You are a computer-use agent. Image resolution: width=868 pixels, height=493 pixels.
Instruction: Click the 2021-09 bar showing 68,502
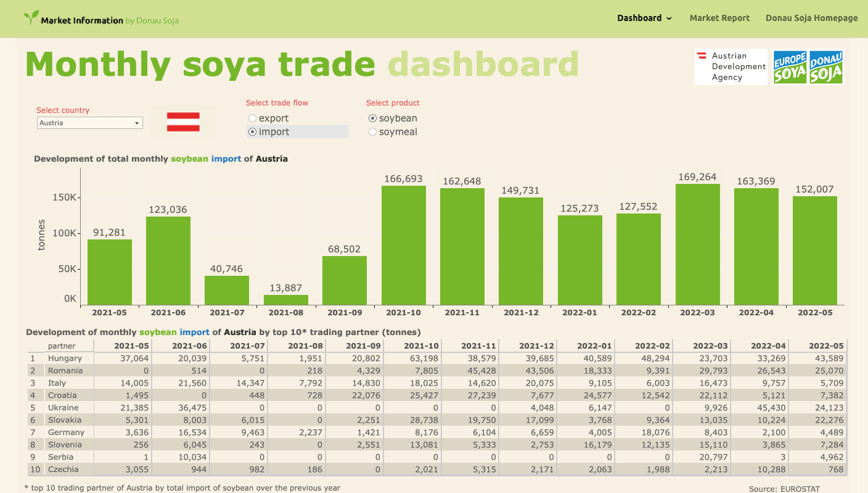tap(345, 281)
